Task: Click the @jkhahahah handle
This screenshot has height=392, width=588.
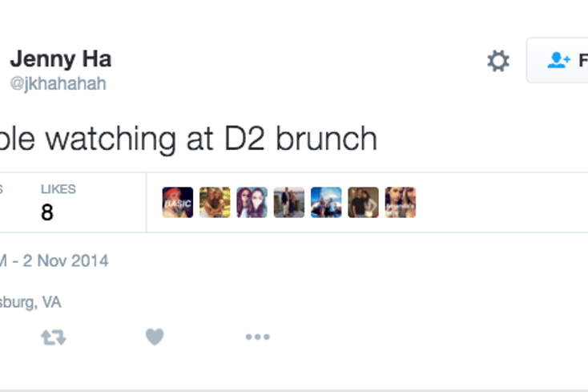Action: 58,83
